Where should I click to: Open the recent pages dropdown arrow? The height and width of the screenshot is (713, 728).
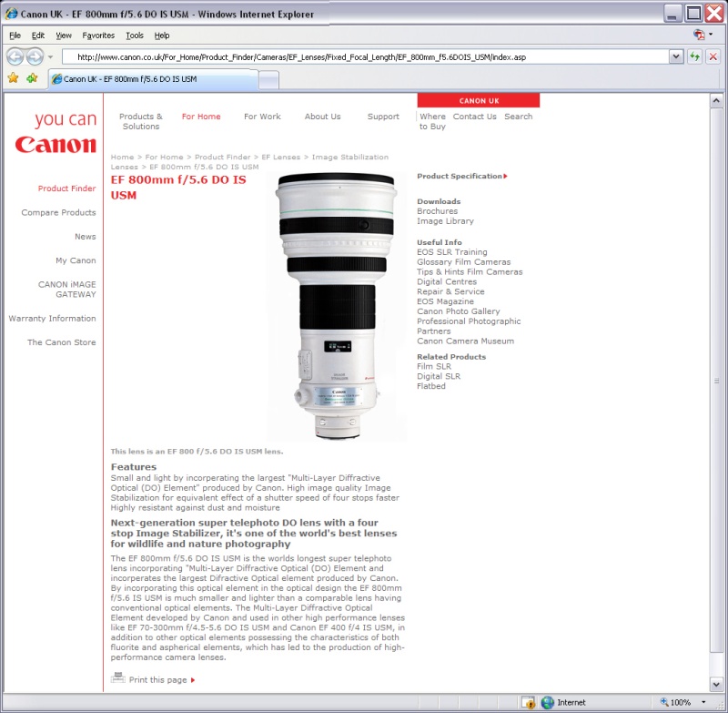click(50, 57)
